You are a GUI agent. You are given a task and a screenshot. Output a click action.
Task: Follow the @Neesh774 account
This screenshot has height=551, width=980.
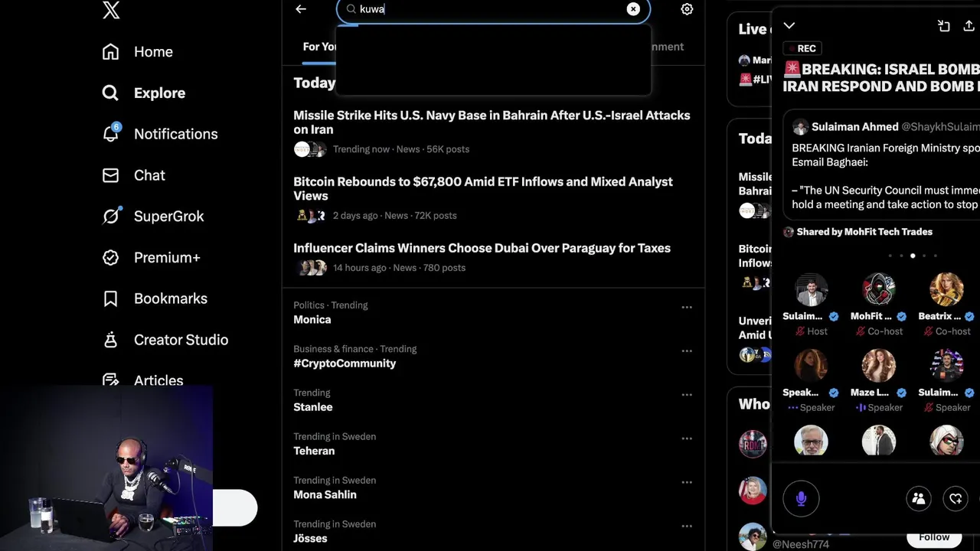933,537
